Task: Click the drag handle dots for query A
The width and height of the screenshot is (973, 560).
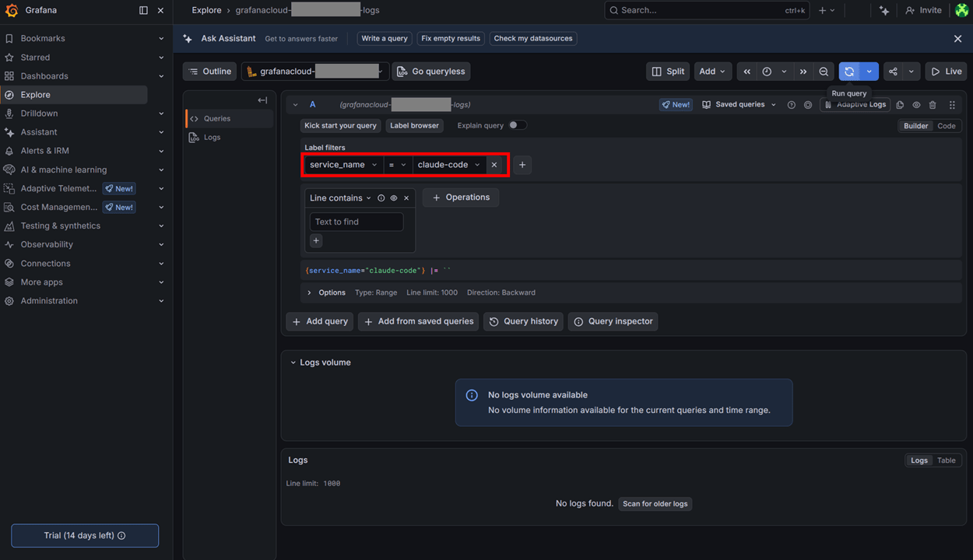Action: 952,105
